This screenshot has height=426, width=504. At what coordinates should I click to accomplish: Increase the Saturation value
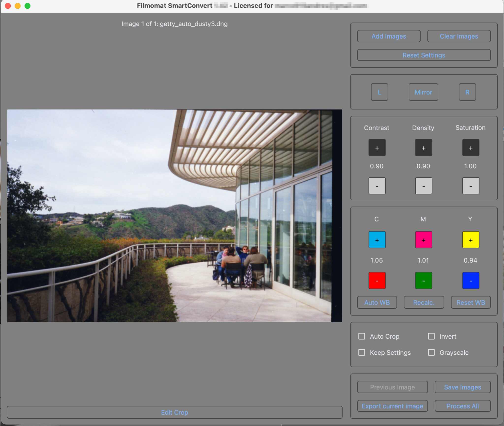pyautogui.click(x=470, y=147)
